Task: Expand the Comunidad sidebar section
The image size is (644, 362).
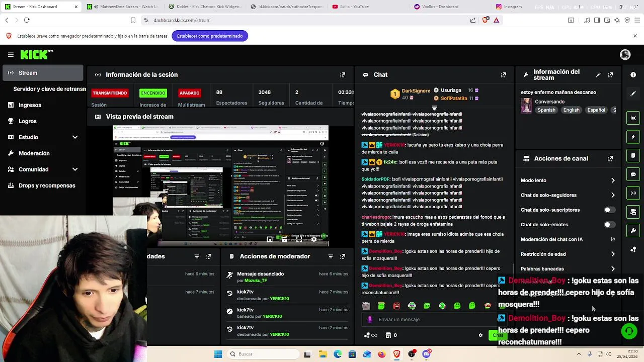Action: [x=75, y=169]
